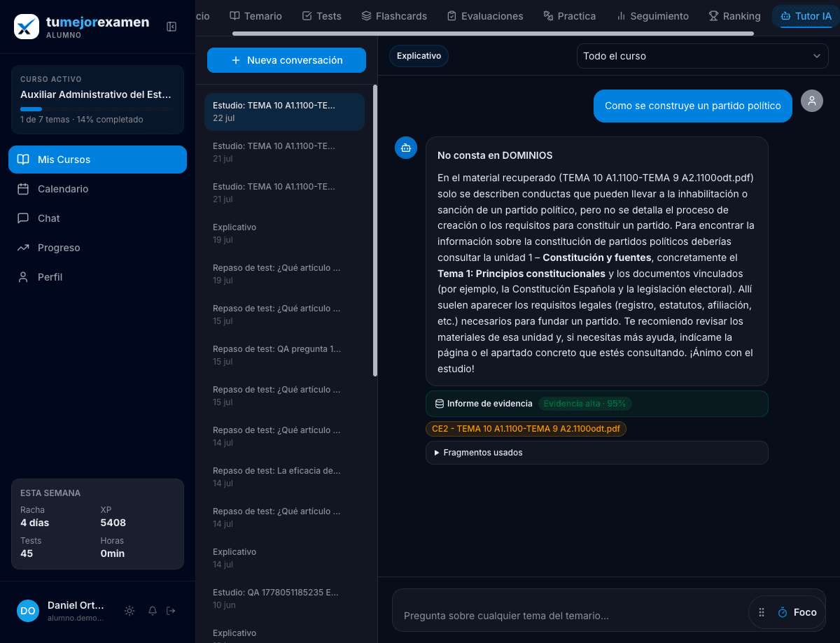Screen dimensions: 840x643
Task: Click the speech bubble icon beside Chat
Action: tap(23, 218)
